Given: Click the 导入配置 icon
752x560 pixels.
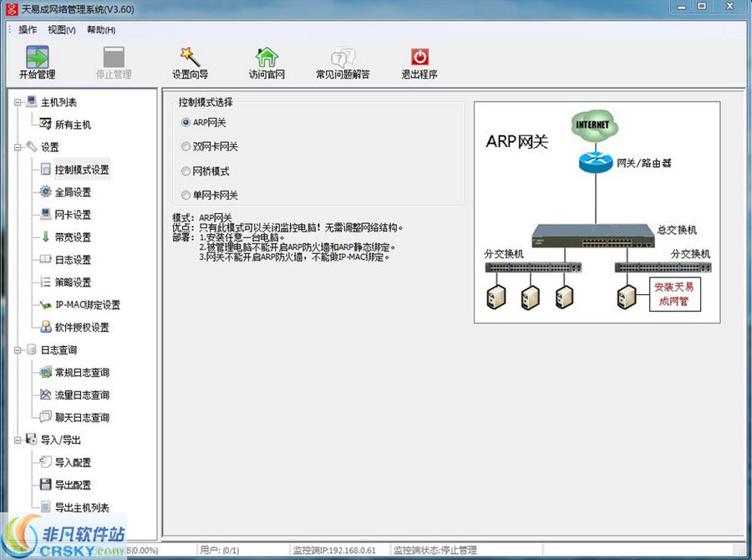Looking at the screenshot, I should pyautogui.click(x=46, y=461).
